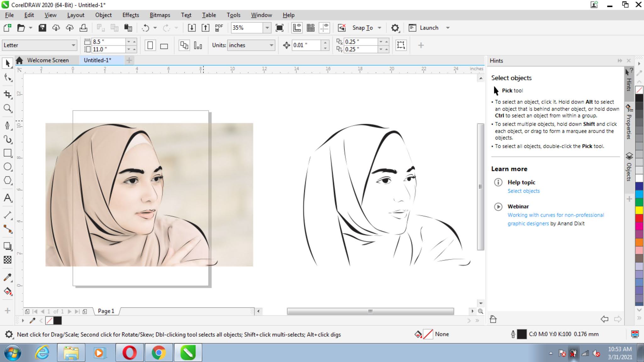
Task: Select the Shape tool
Action: coord(8,77)
